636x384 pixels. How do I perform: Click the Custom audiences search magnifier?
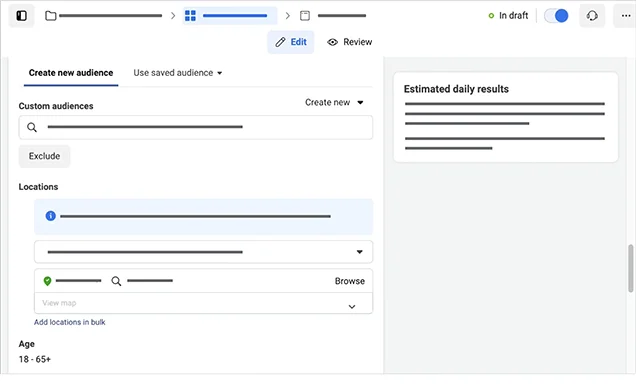point(32,127)
